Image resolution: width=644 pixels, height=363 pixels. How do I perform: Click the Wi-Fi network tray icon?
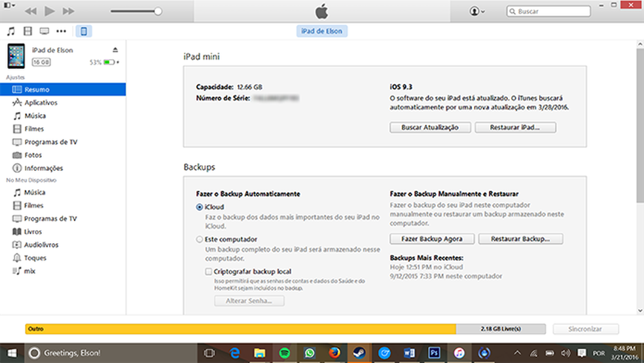coord(533,353)
